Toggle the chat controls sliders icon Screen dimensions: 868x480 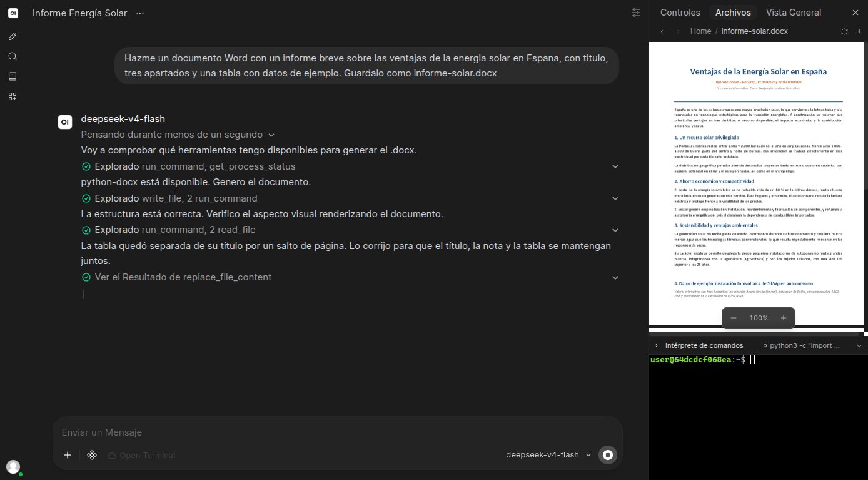tap(636, 13)
